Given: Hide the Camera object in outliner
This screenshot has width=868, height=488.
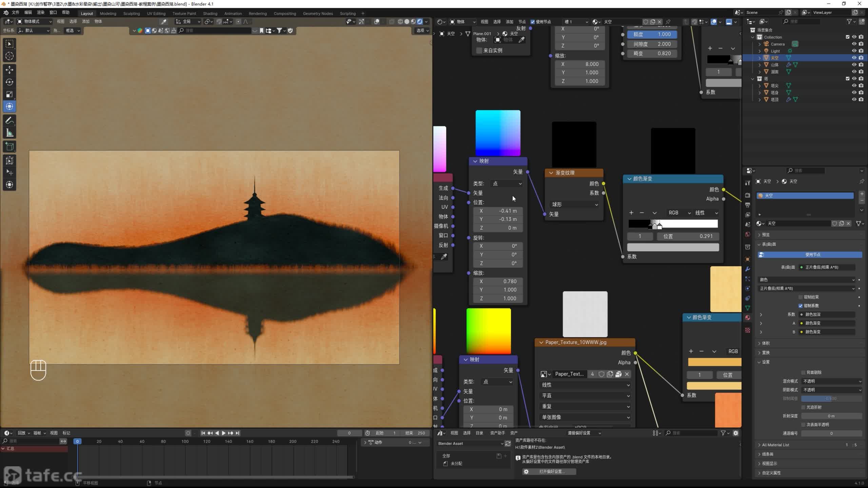Looking at the screenshot, I should coord(854,44).
